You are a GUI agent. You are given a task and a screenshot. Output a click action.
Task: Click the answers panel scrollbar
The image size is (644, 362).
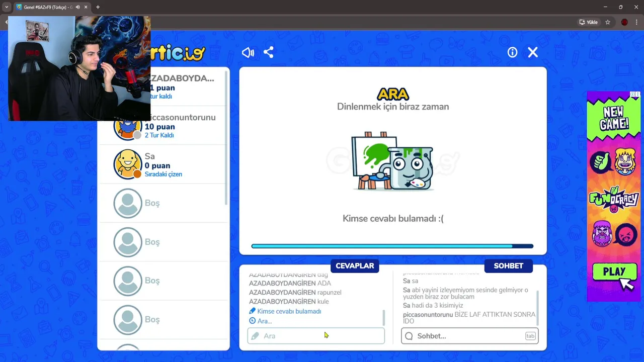point(384,317)
